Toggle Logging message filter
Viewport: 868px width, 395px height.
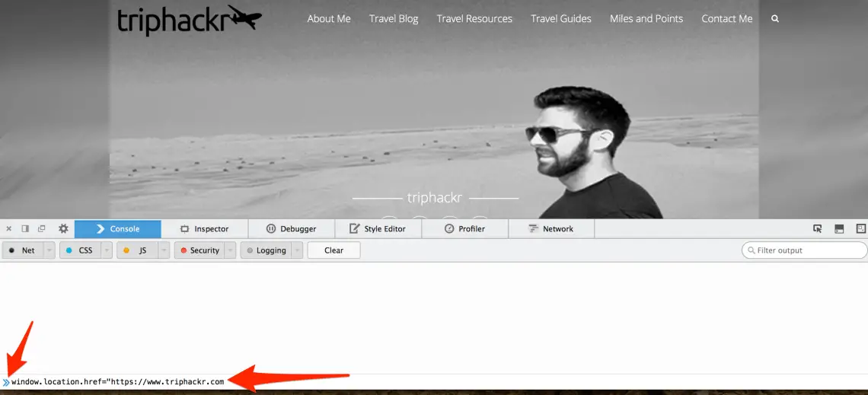click(266, 250)
